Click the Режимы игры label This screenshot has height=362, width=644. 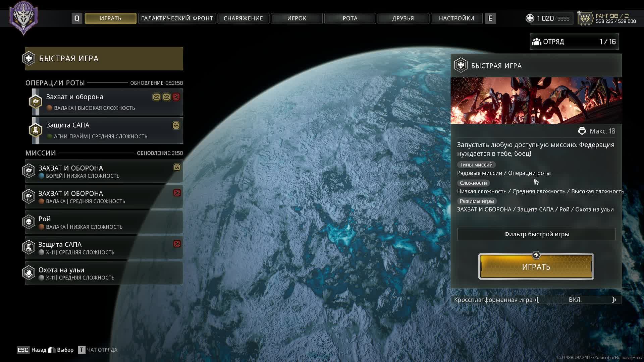(477, 201)
